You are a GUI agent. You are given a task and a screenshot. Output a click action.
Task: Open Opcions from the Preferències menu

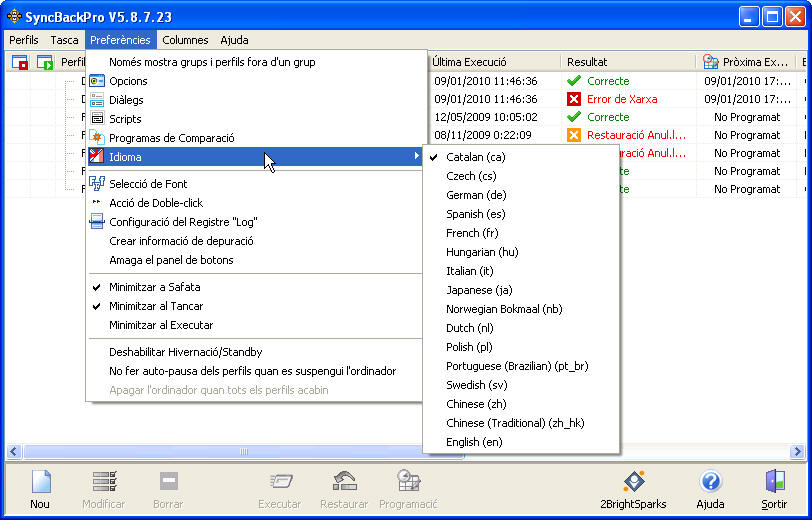coord(256,81)
